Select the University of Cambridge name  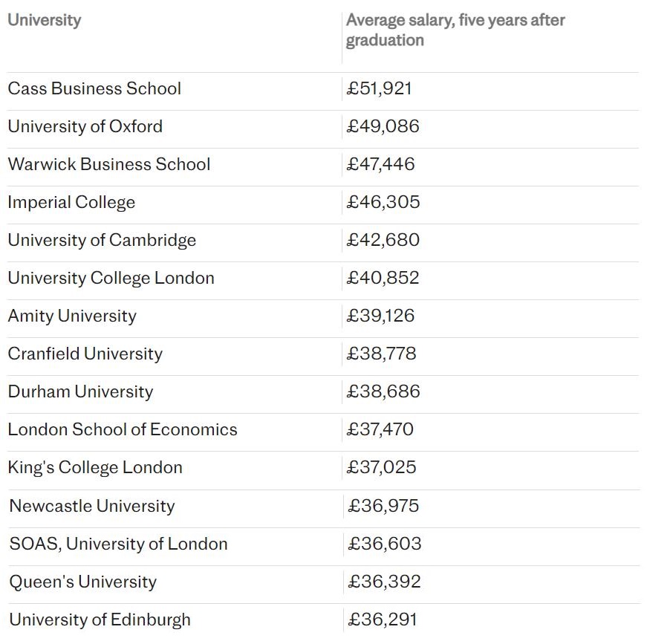click(x=102, y=240)
